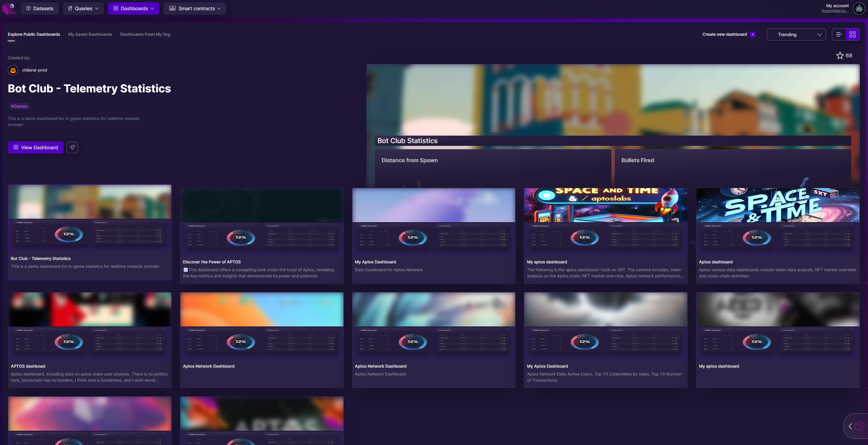Screen dimensions: 868x445
Task: Open Dashboards From My Org tab
Action: point(145,34)
